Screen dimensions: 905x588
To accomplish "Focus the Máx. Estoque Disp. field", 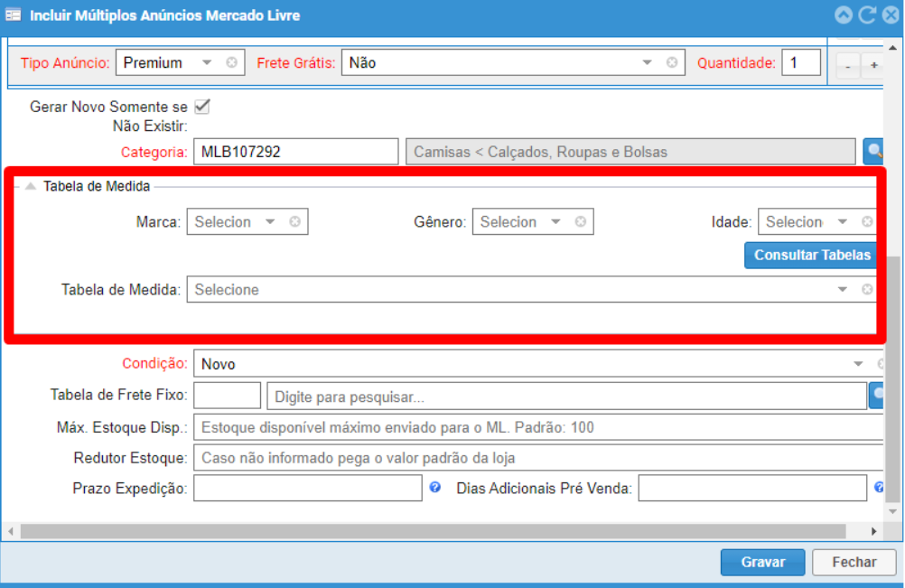I will coord(538,427).
